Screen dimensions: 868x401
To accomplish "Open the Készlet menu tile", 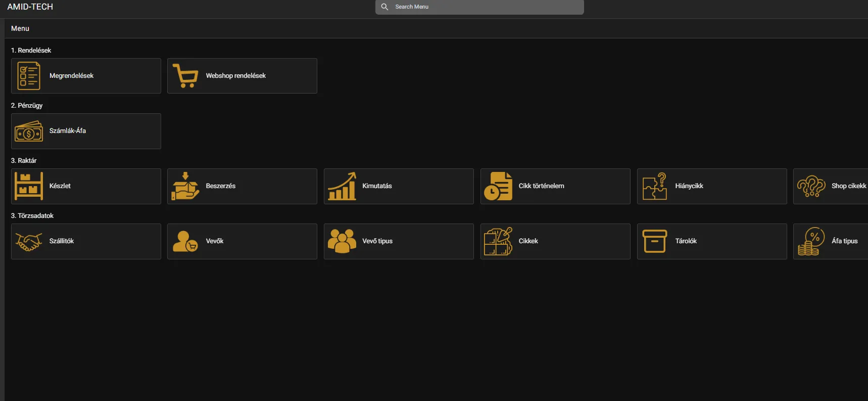I will pos(86,186).
